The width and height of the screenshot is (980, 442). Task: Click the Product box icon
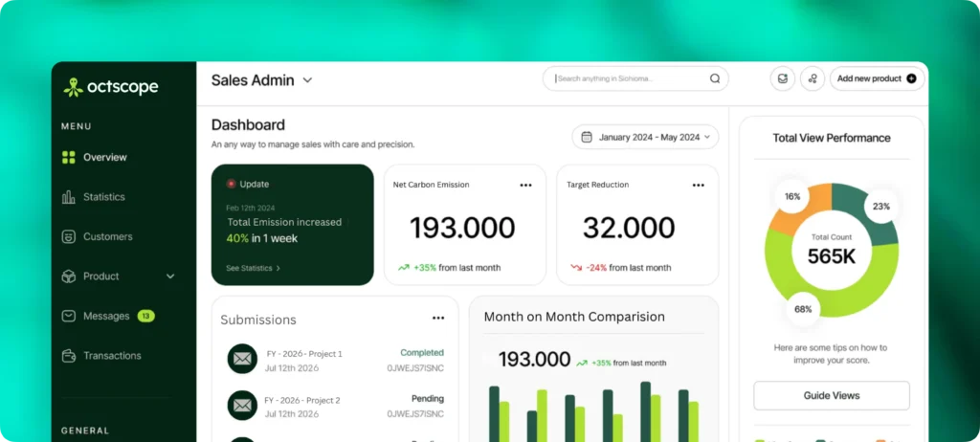click(x=69, y=276)
